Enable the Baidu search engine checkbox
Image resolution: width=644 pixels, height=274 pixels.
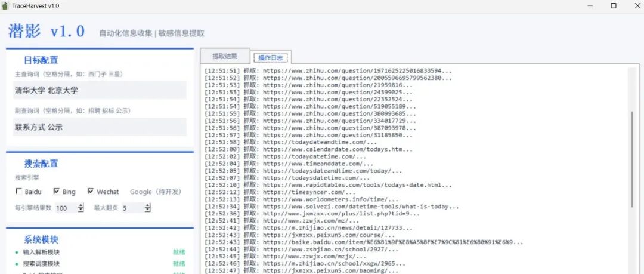click(x=18, y=191)
